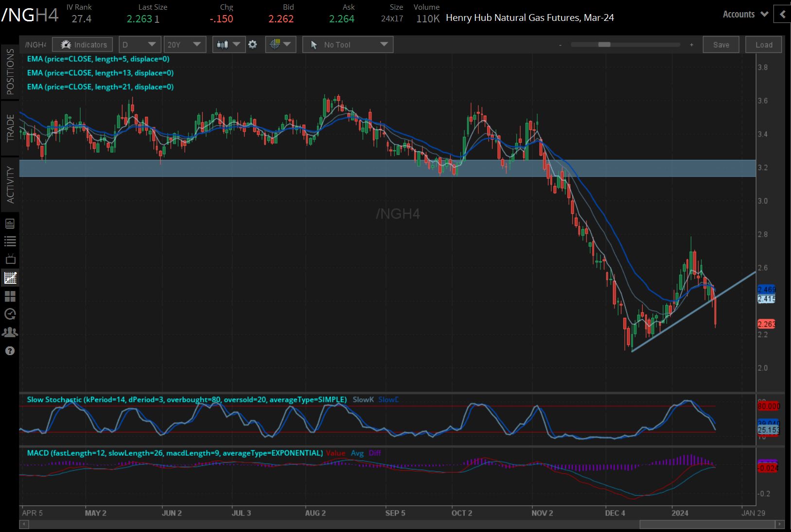Expand the D timeframe dropdown
This screenshot has height=532, width=791.
pos(140,45)
